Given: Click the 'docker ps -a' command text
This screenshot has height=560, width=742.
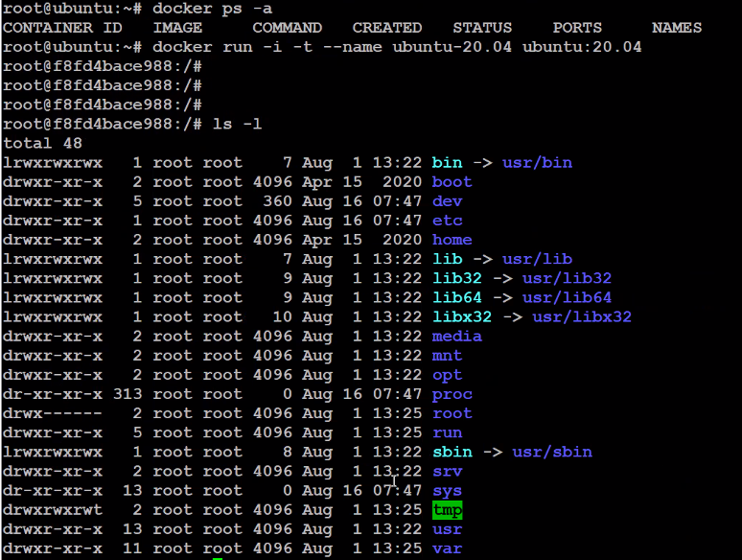Looking at the screenshot, I should point(212,9).
